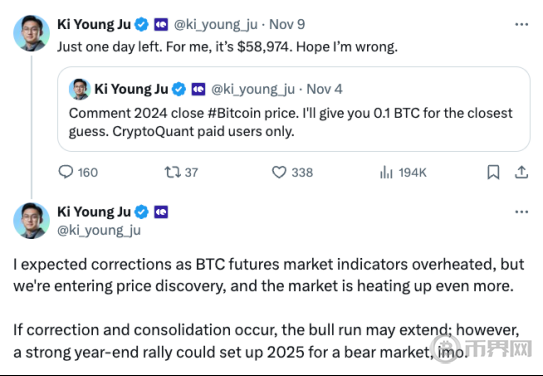Retweet the post with 37 reposts

point(172,172)
